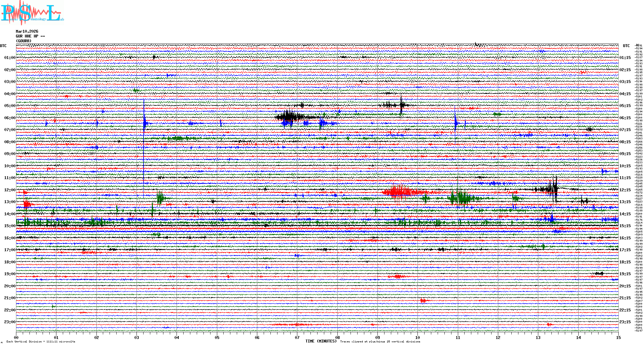Click the PSL seismology lab logo
This screenshot has height=346, width=644.
[31, 13]
